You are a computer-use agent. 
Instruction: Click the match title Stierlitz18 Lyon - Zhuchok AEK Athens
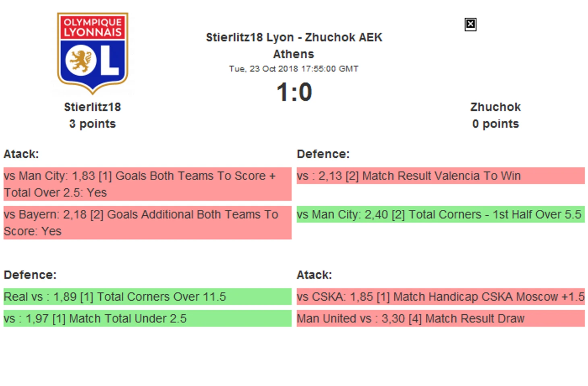pos(294,45)
